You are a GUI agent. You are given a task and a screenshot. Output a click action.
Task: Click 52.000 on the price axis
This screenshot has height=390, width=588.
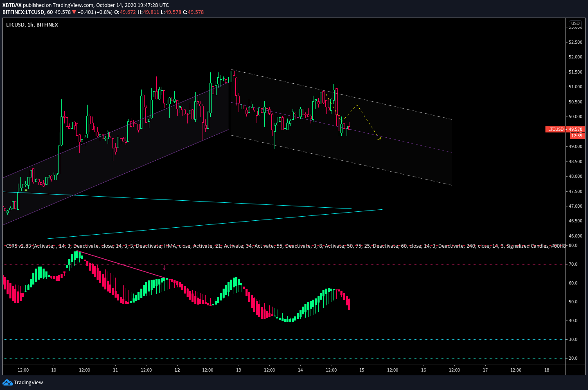575,57
